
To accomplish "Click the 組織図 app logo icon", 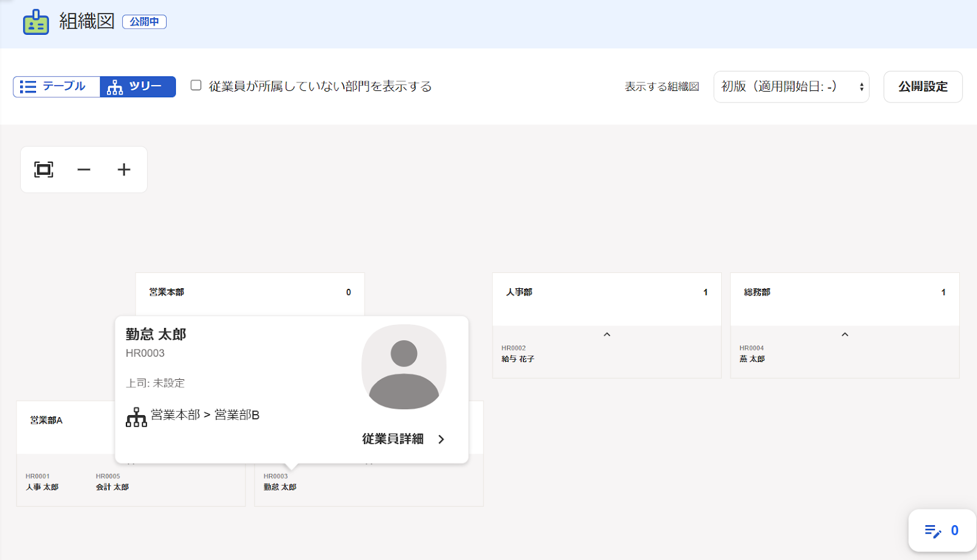I will click(x=36, y=23).
